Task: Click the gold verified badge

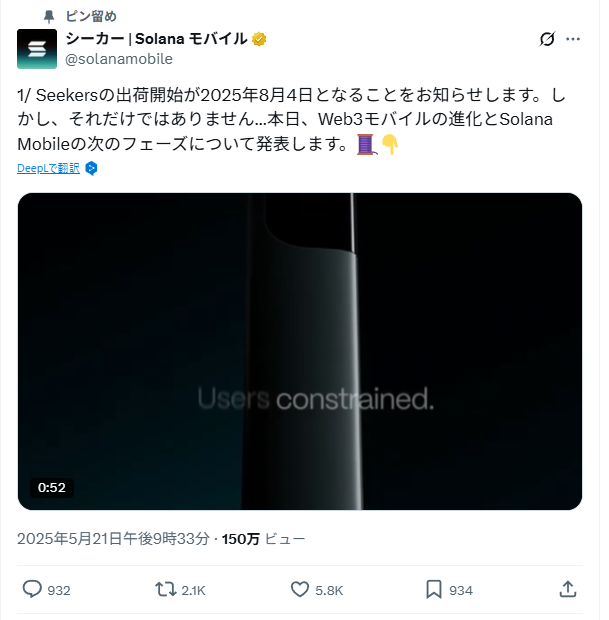Action: pos(259,39)
